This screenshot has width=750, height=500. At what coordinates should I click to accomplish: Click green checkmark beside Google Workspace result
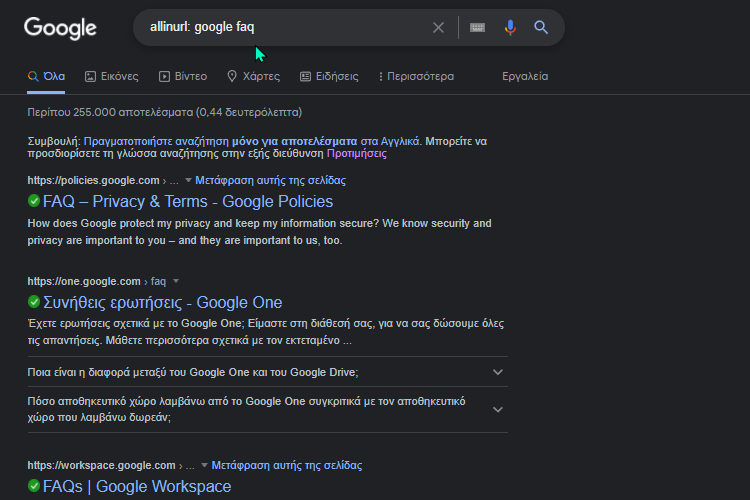[34, 486]
